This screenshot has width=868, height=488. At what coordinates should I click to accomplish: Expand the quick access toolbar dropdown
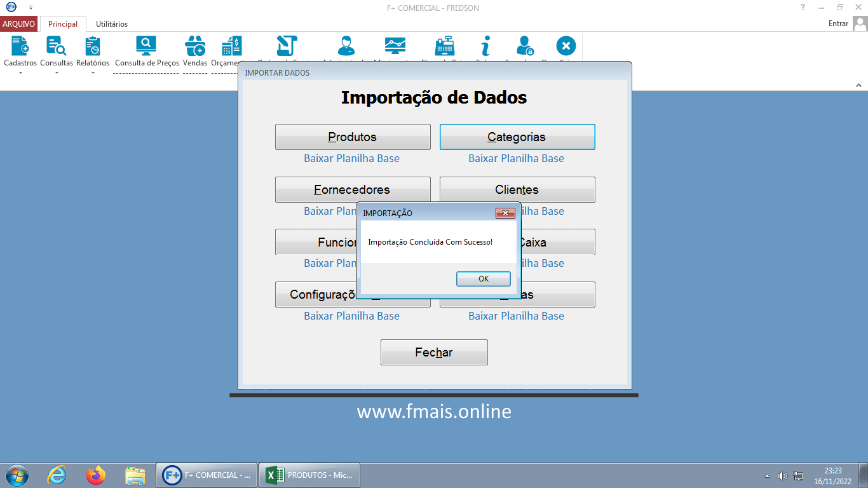31,8
